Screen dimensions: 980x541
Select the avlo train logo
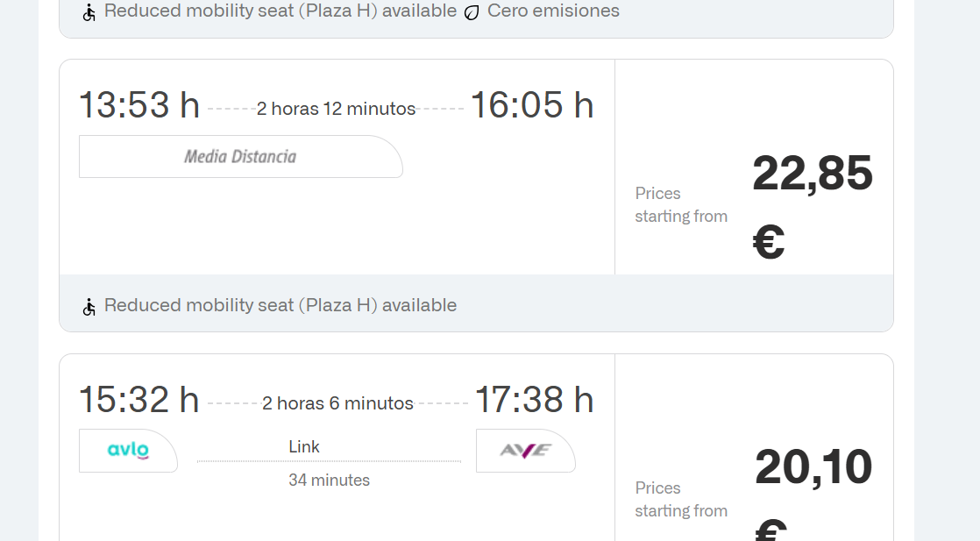128,451
